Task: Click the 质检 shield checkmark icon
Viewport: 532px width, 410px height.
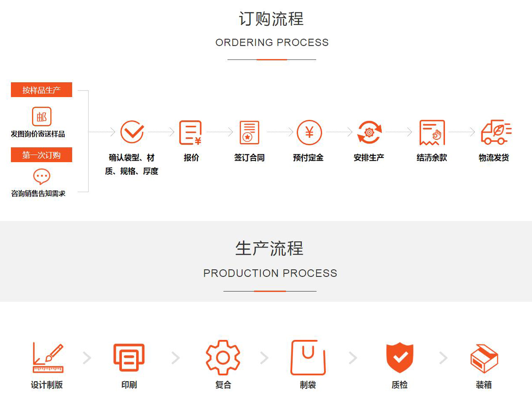Action: coord(399,358)
